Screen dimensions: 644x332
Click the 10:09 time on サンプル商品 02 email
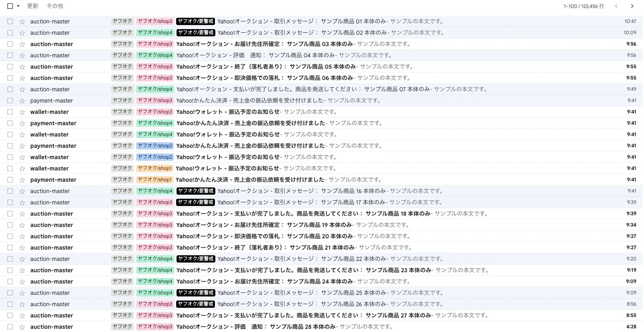(630, 33)
